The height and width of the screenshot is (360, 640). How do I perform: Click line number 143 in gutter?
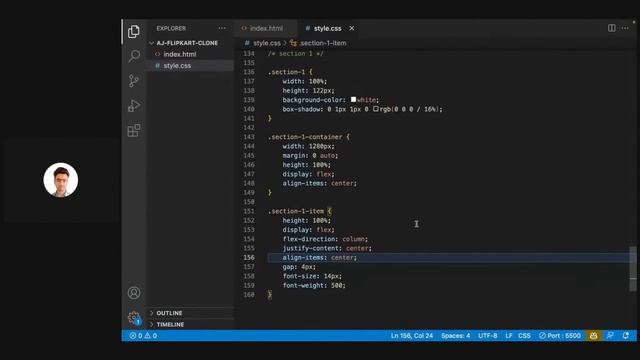[249, 137]
